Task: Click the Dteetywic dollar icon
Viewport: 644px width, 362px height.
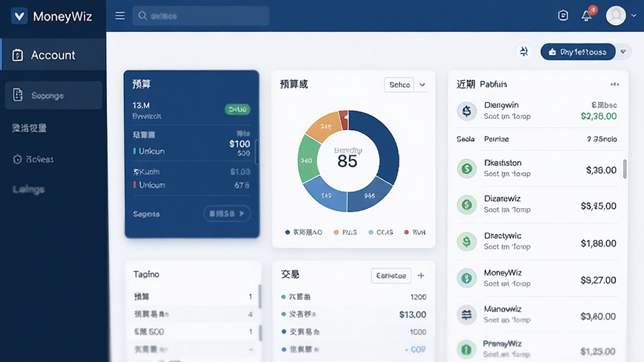Action: [x=467, y=241]
